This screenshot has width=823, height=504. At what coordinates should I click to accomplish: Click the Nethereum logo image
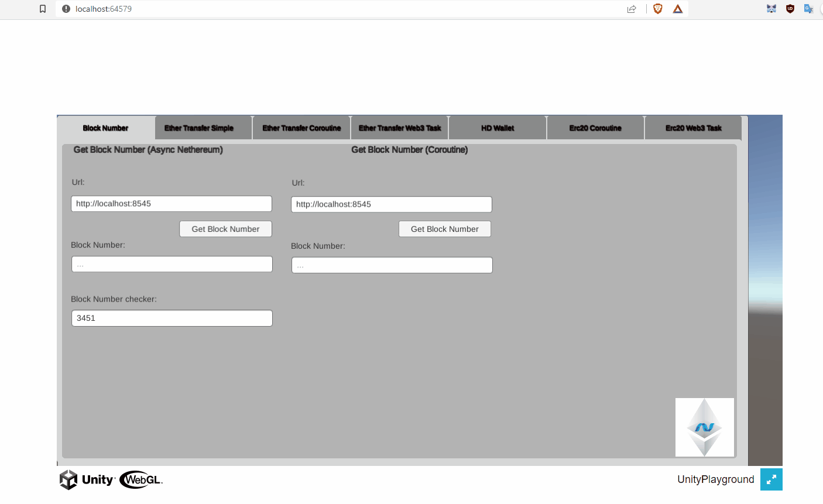click(705, 427)
